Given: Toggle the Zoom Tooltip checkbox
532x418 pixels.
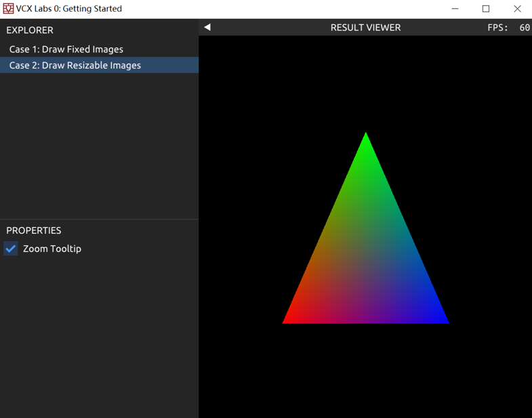Looking at the screenshot, I should pyautogui.click(x=11, y=249).
